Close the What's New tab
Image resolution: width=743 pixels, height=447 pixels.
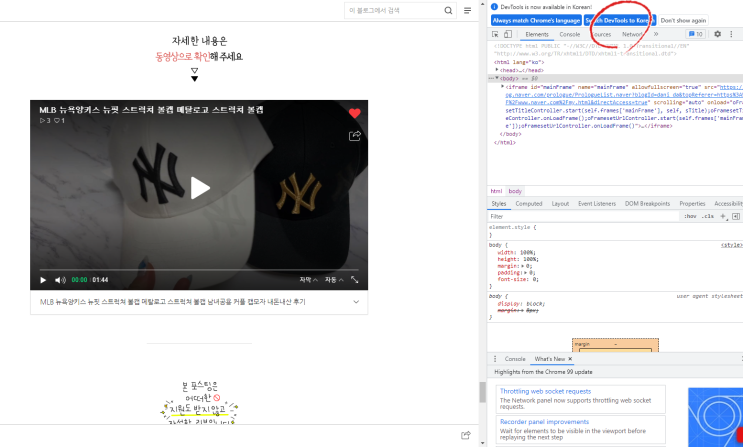[x=570, y=359]
